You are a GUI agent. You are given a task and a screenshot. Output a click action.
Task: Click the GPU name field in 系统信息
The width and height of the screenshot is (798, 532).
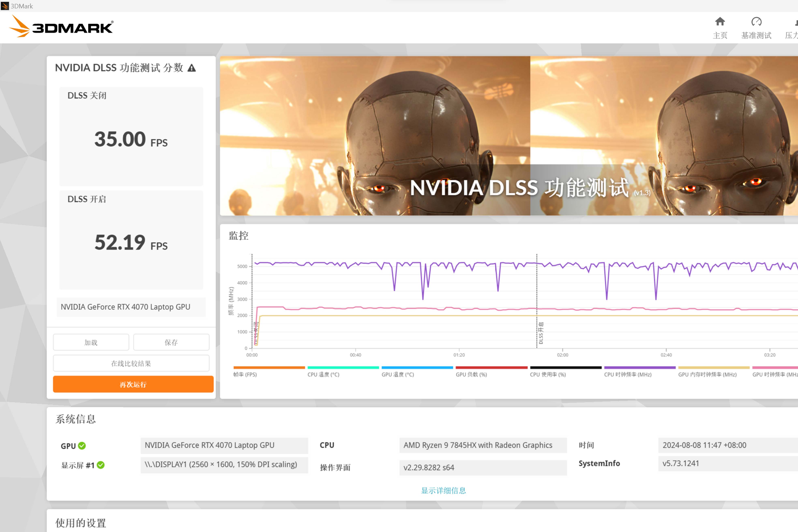click(224, 445)
